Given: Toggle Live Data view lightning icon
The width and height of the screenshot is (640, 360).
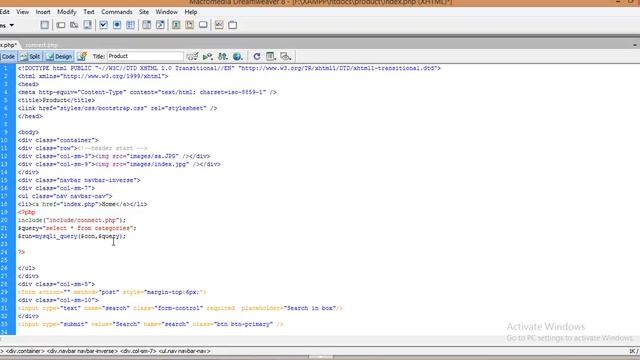Looking at the screenshot, I should (x=82, y=56).
